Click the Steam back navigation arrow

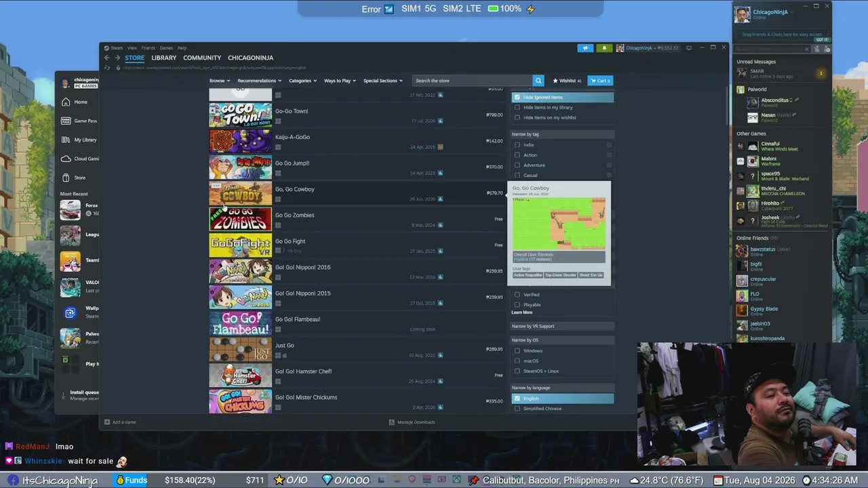pyautogui.click(x=106, y=58)
